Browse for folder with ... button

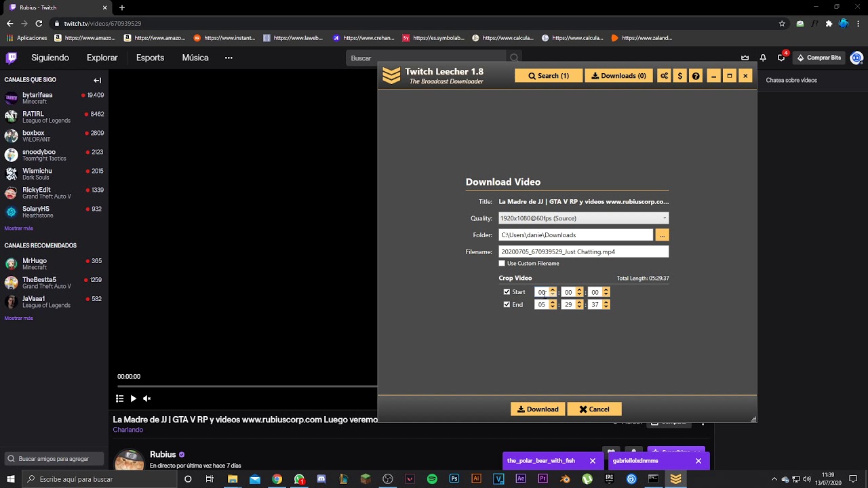663,235
